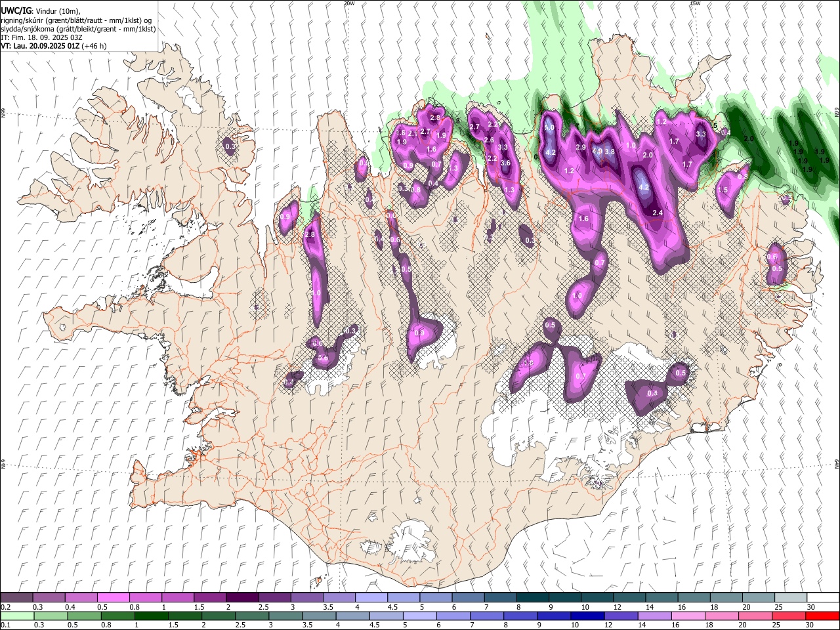Select the pink 18 rain scale swatch

click(x=722, y=616)
